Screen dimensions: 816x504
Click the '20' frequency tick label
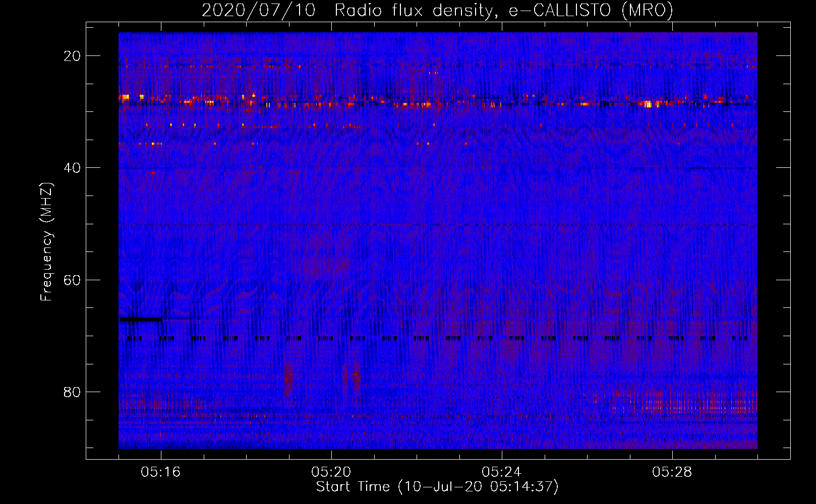[x=72, y=56]
